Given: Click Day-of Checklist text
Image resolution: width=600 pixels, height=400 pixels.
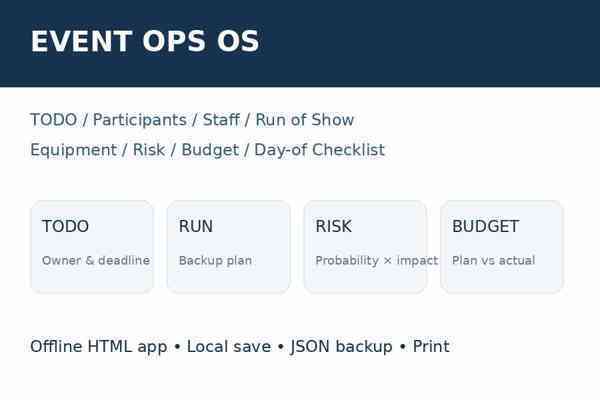Looking at the screenshot, I should click(320, 150).
